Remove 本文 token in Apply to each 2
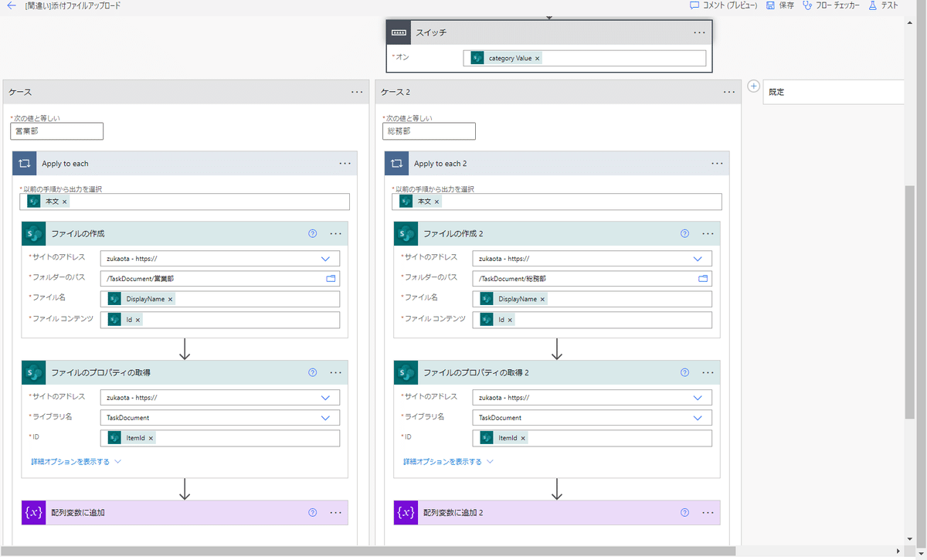Screen dimensions: 927x560 (437, 202)
